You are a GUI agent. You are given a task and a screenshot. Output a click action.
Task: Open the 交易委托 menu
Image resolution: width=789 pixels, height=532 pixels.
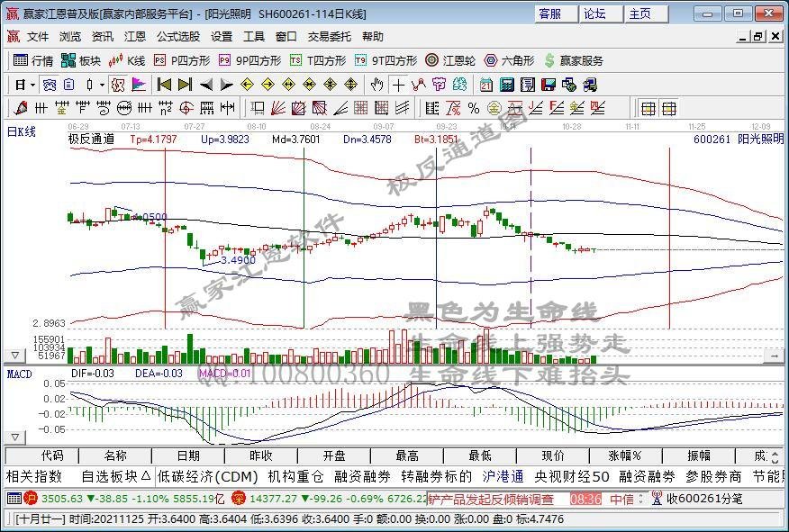(329, 37)
